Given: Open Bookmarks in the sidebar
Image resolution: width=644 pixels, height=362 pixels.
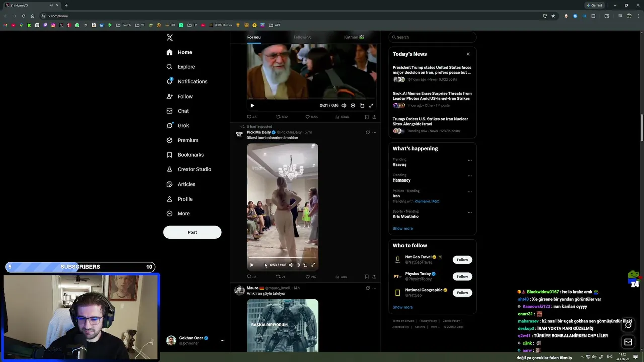Looking at the screenshot, I should [185, 155].
